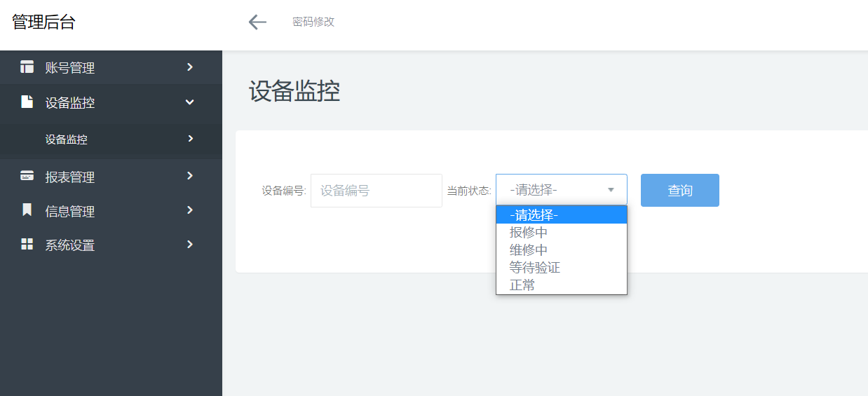The height and width of the screenshot is (396, 868).
Task: Toggle the 当前状态 dropdown arrow
Action: (x=611, y=190)
